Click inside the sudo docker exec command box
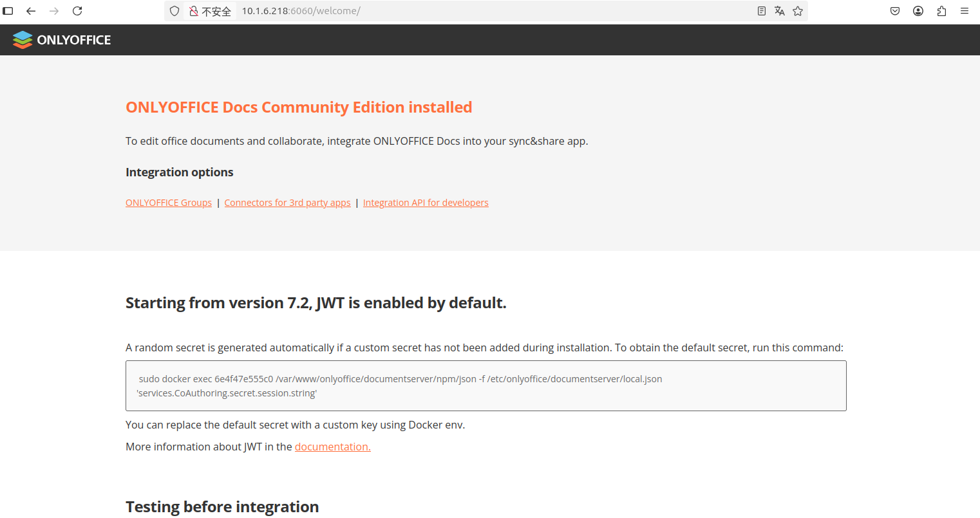Screen dimensions: 980x518 485,385
